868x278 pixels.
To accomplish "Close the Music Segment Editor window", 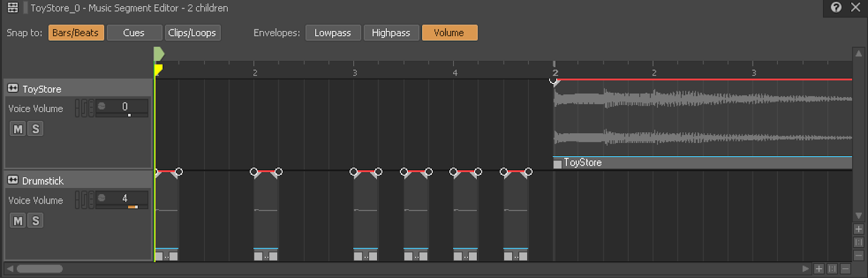I will click(856, 7).
